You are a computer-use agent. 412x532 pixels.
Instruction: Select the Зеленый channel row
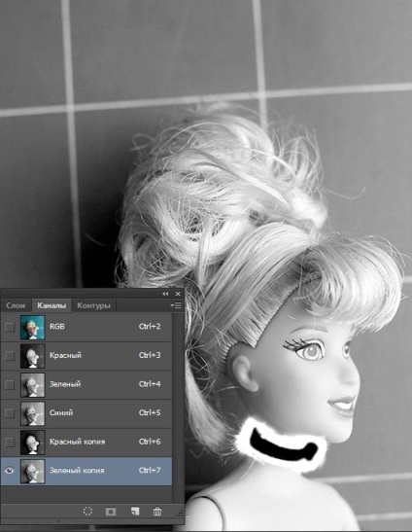(86, 384)
